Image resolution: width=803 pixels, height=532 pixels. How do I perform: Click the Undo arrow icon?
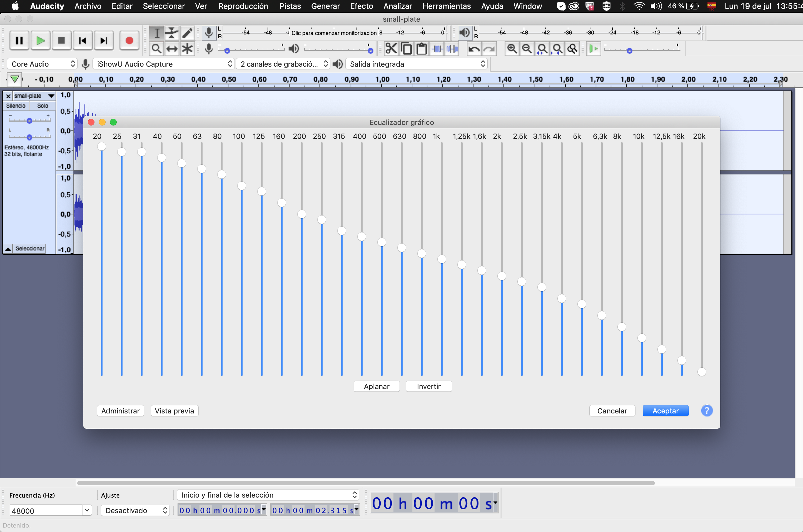pyautogui.click(x=474, y=49)
